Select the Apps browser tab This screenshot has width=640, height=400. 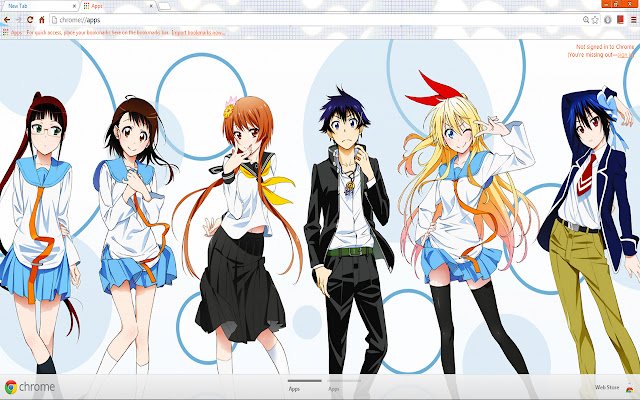[118, 6]
